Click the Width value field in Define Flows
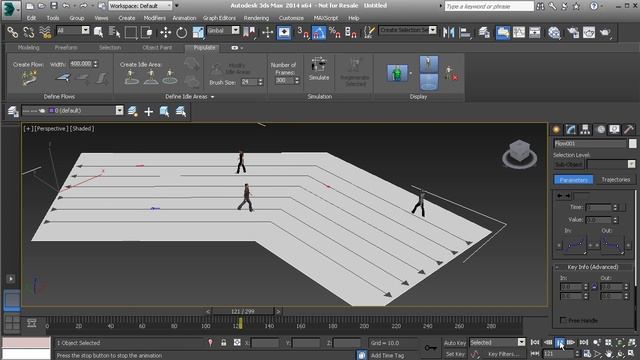 (x=81, y=64)
